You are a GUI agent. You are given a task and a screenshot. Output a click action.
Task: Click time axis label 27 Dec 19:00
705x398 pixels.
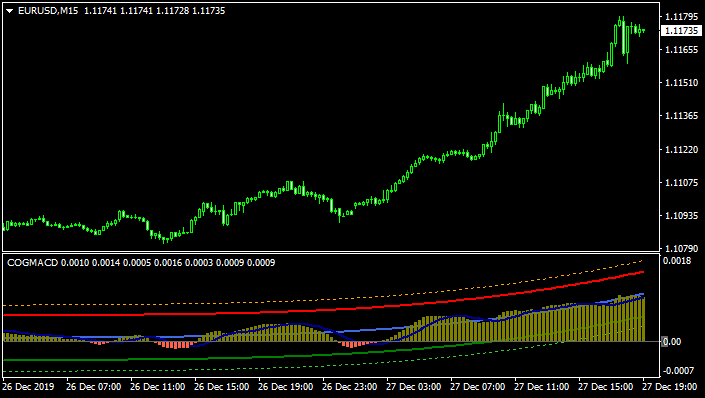click(x=670, y=387)
